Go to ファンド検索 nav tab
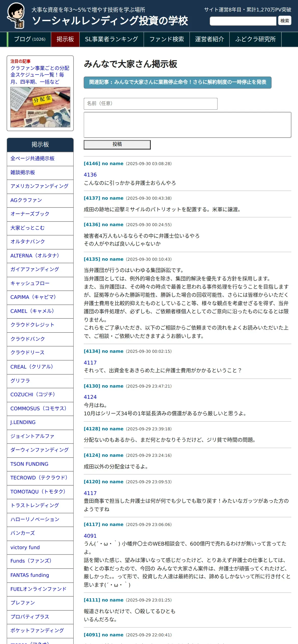 tap(167, 39)
